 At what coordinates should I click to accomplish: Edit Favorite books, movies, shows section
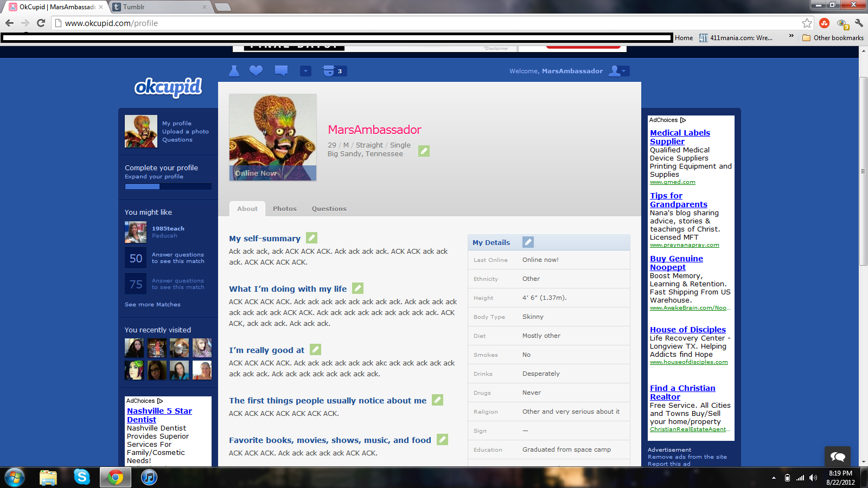point(442,439)
